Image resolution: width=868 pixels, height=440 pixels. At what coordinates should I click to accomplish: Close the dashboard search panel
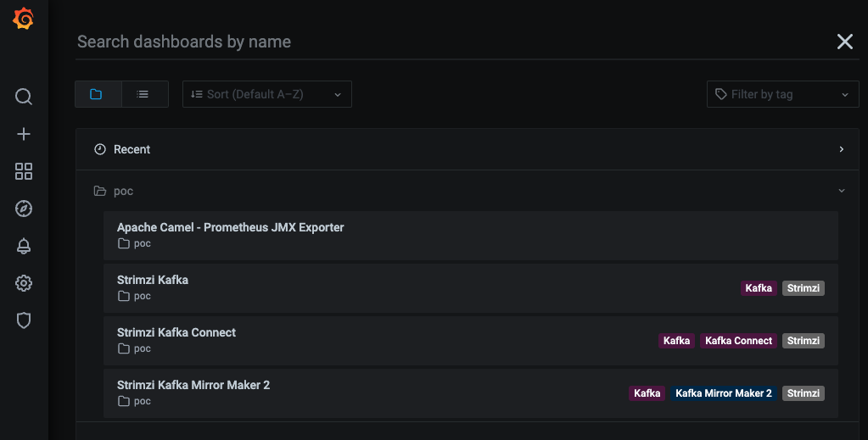point(845,42)
